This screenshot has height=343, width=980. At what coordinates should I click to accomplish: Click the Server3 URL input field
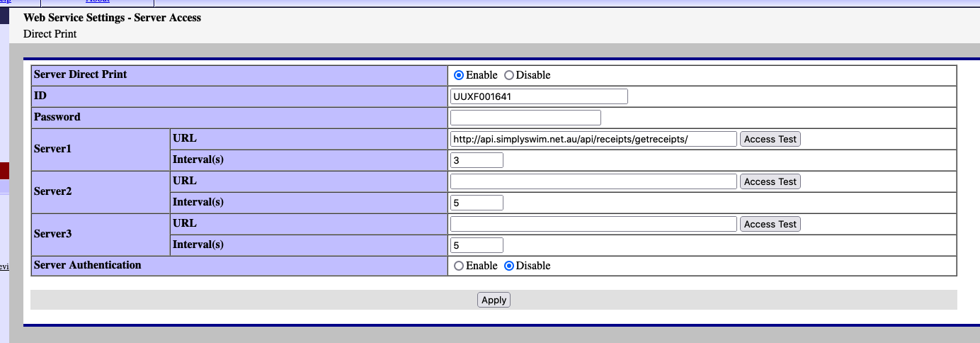click(x=593, y=224)
